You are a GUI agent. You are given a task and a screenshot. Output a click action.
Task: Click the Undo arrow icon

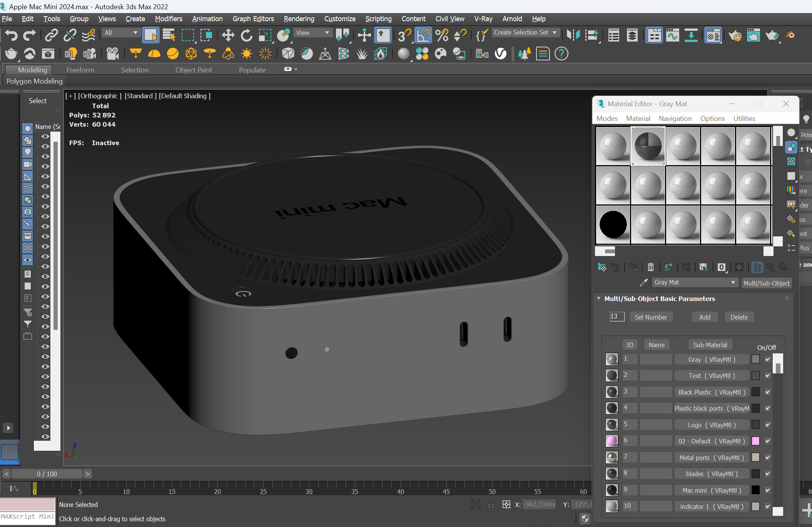pos(11,35)
